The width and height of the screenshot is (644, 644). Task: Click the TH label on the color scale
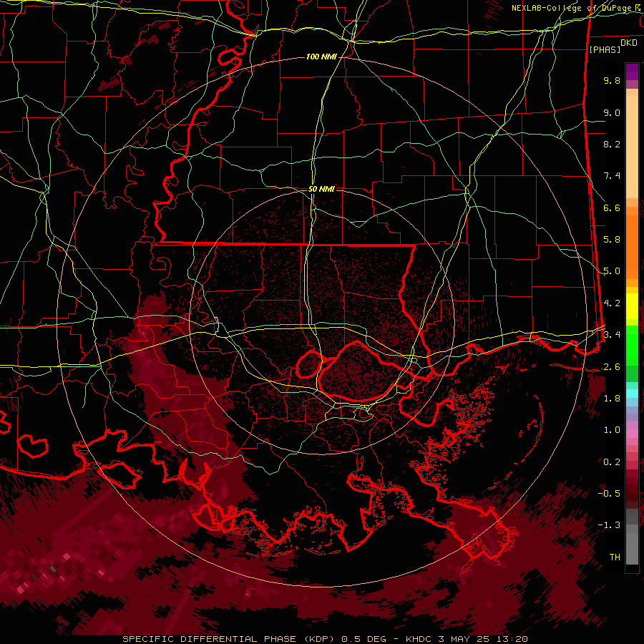615,557
